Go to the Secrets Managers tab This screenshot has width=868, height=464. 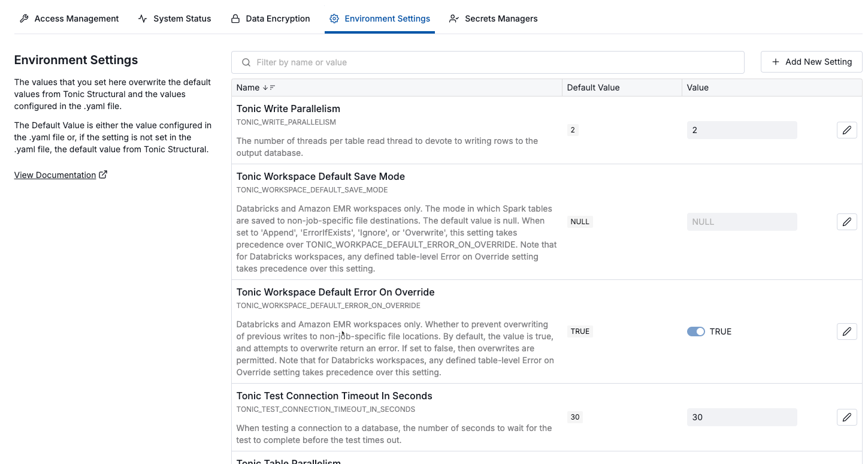(493, 19)
